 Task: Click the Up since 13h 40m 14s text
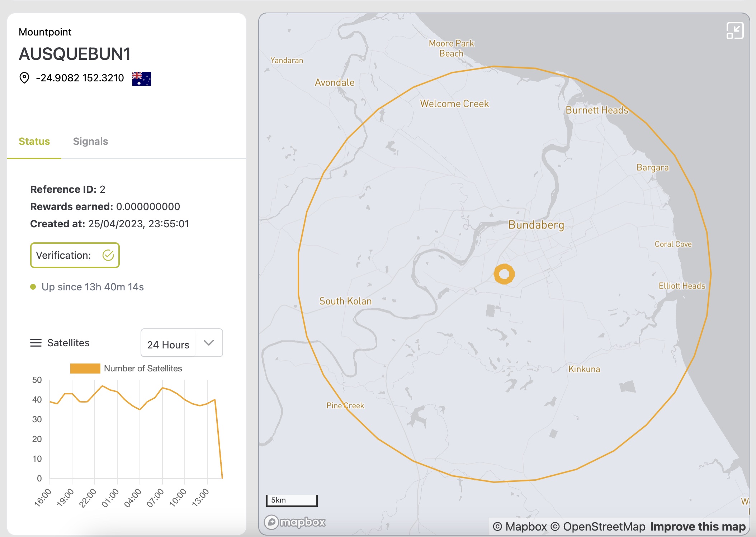[93, 287]
